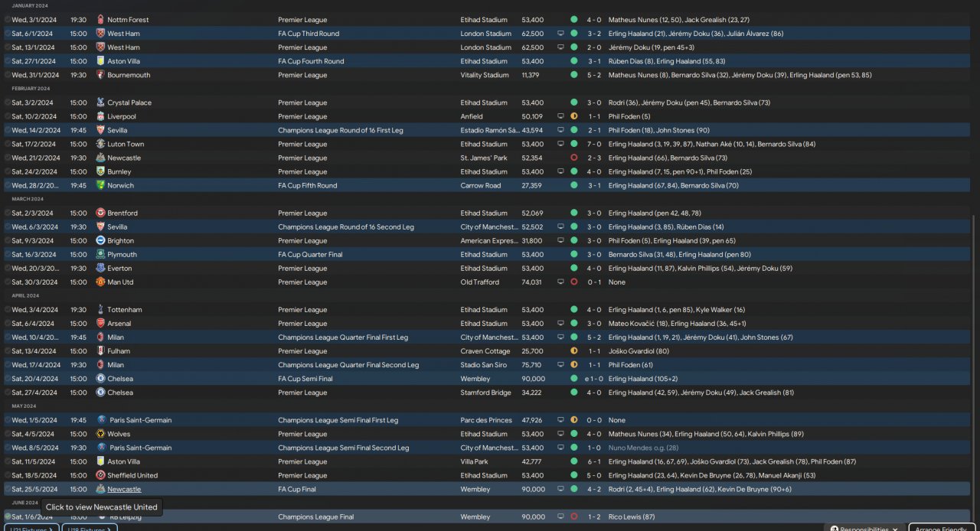The height and width of the screenshot is (531, 980).
Task: Click the TV icon on the Man Utd fixture row
Action: coord(560,282)
